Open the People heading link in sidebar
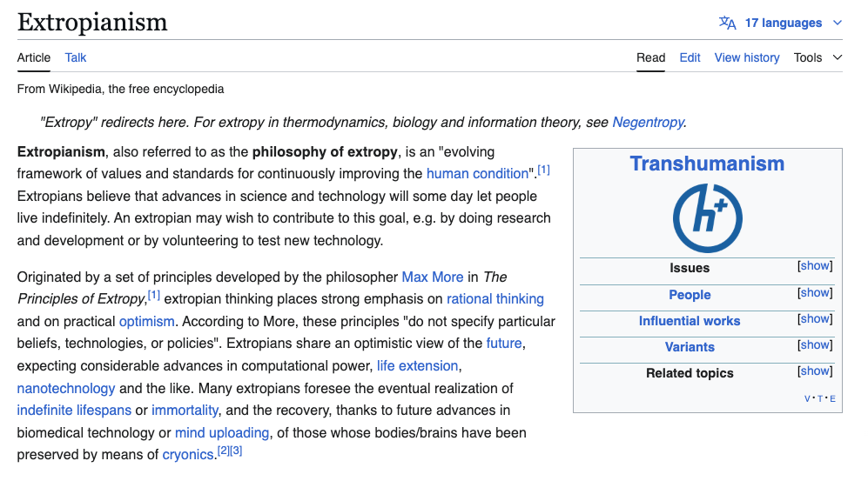 (x=690, y=295)
